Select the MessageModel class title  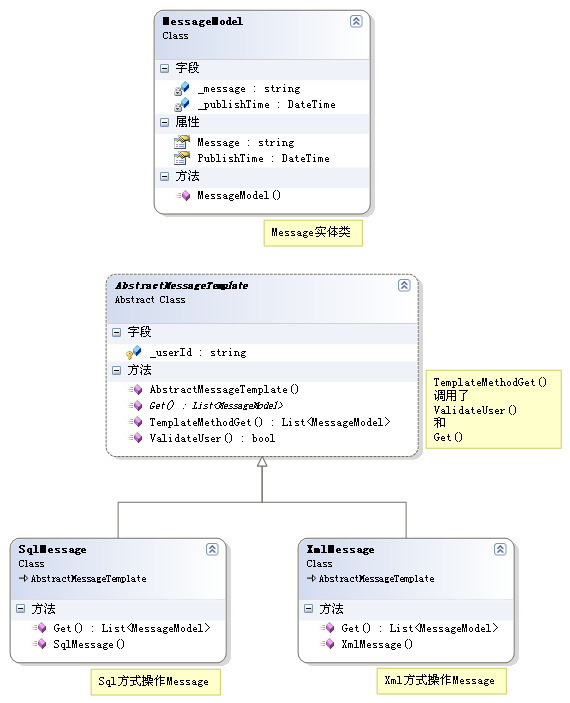coord(203,21)
